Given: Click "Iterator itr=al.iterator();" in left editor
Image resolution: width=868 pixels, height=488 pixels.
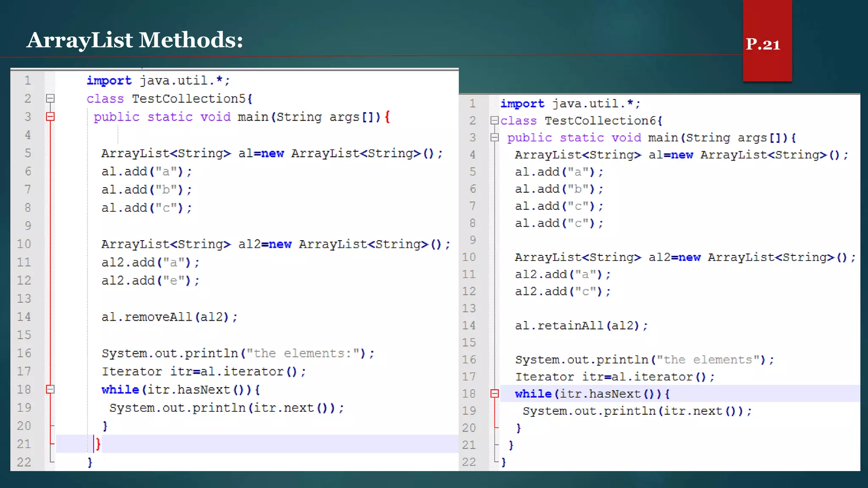Looking at the screenshot, I should (x=204, y=372).
